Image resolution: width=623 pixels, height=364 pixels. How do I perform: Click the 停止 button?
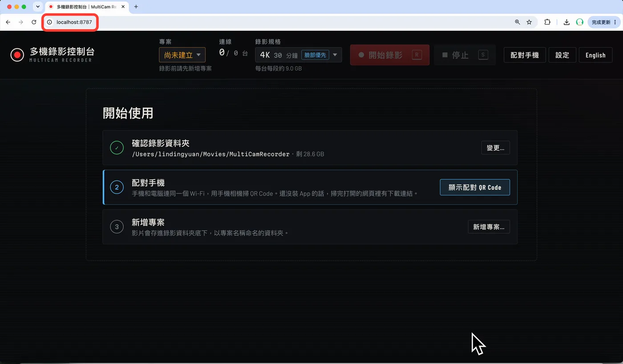(465, 55)
